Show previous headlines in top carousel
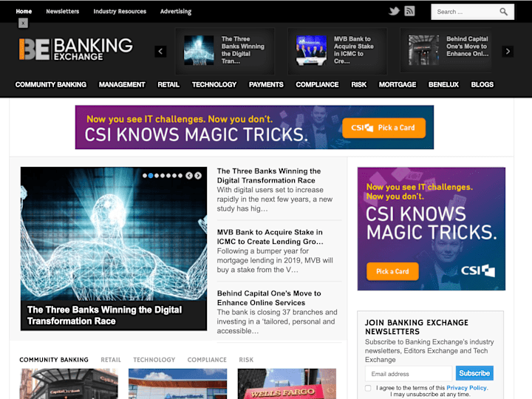 pos(160,52)
